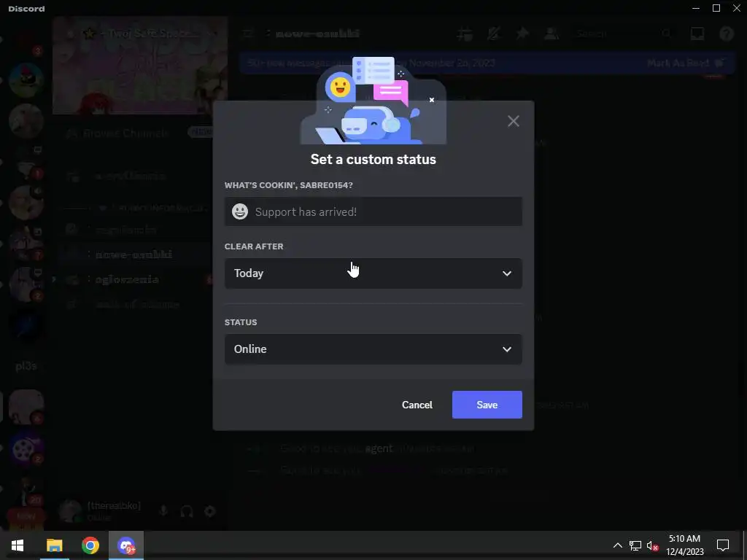This screenshot has height=560, width=747.
Task: Open the Help question-mark icon
Action: pyautogui.click(x=727, y=34)
